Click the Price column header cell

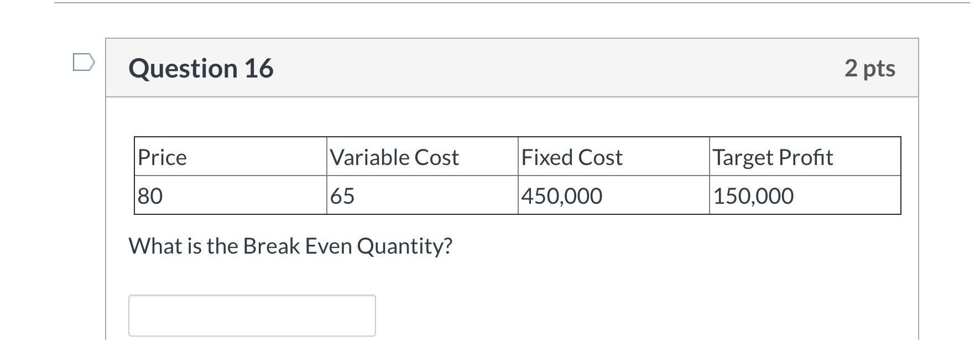point(230,157)
